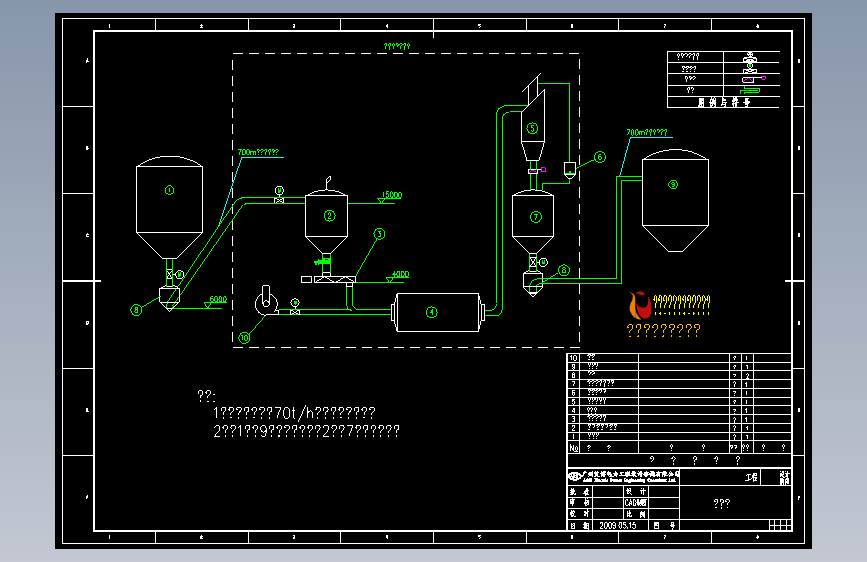The width and height of the screenshot is (867, 562).
Task: Click the flame logo
Action: point(640,305)
